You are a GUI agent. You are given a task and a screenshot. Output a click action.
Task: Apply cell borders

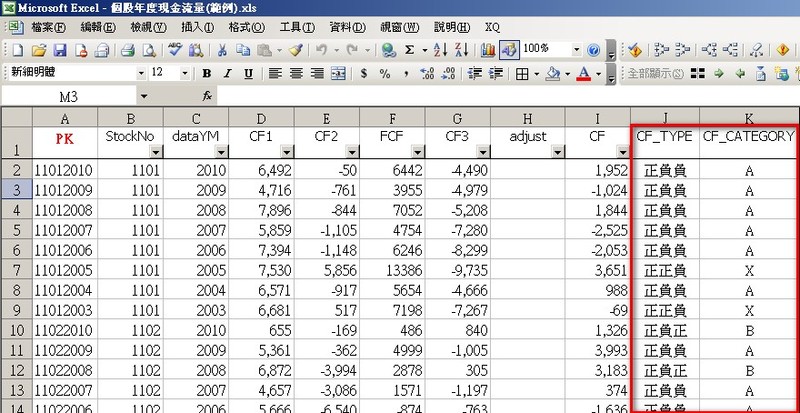pyautogui.click(x=521, y=75)
